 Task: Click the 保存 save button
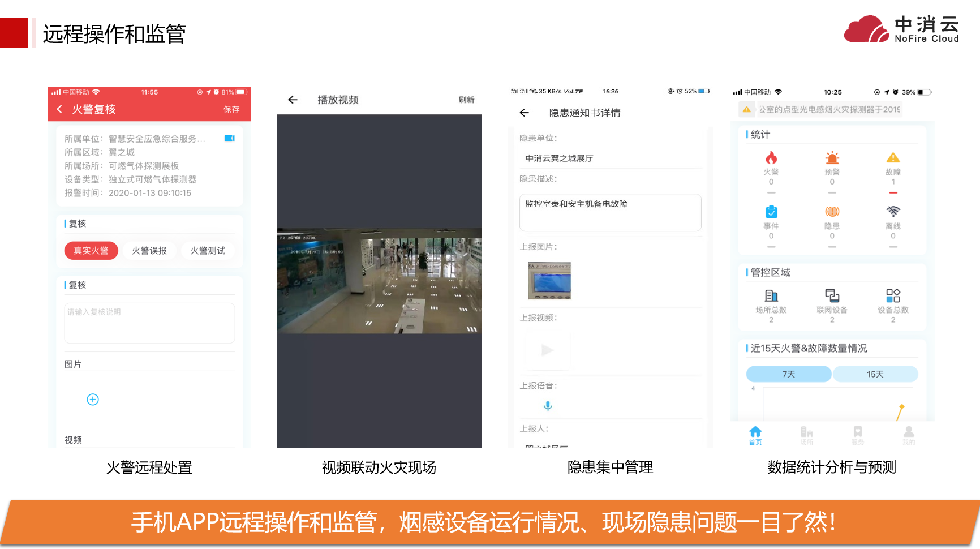[231, 109]
